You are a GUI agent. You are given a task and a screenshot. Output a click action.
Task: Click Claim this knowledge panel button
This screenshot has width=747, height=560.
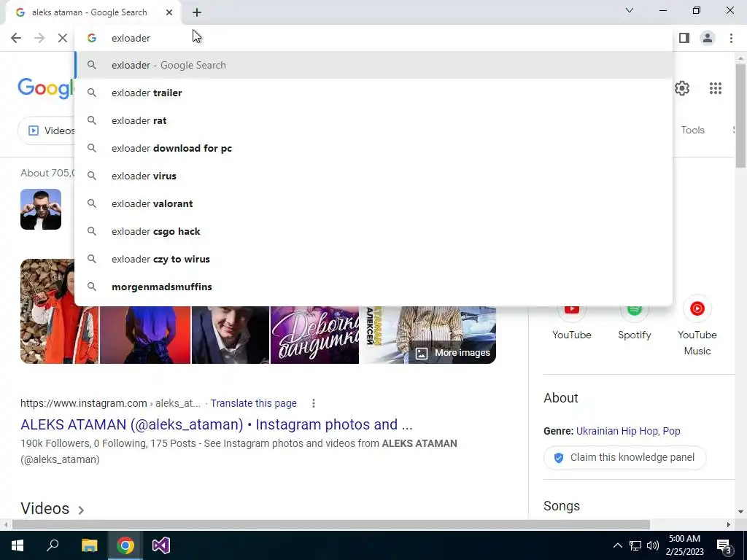pos(624,458)
